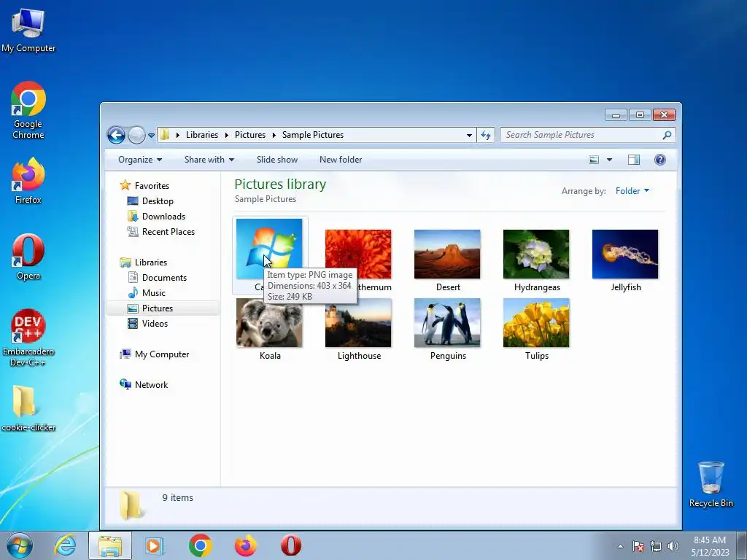
Task: Open the Windows Start menu orb
Action: coord(20,545)
